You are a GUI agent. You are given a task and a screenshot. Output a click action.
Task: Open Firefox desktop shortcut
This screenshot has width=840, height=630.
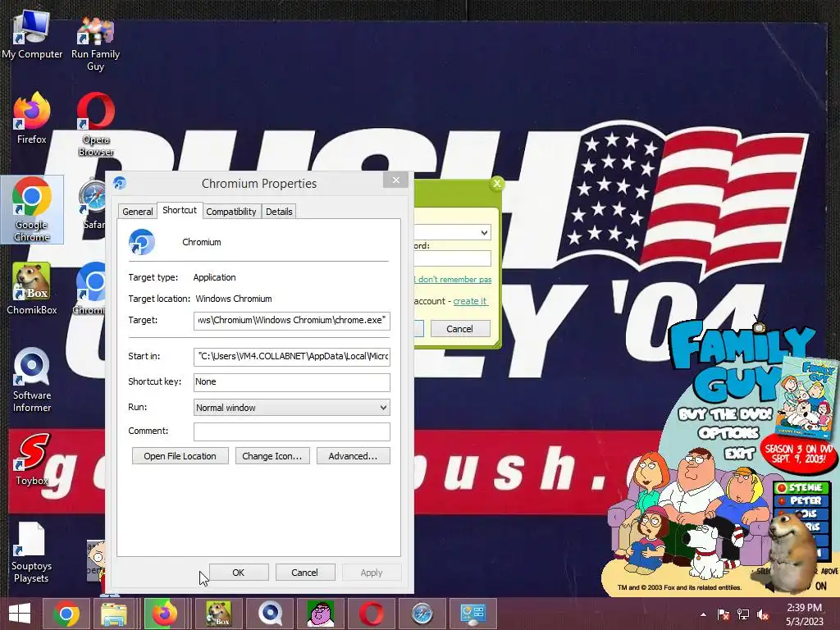pyautogui.click(x=32, y=119)
